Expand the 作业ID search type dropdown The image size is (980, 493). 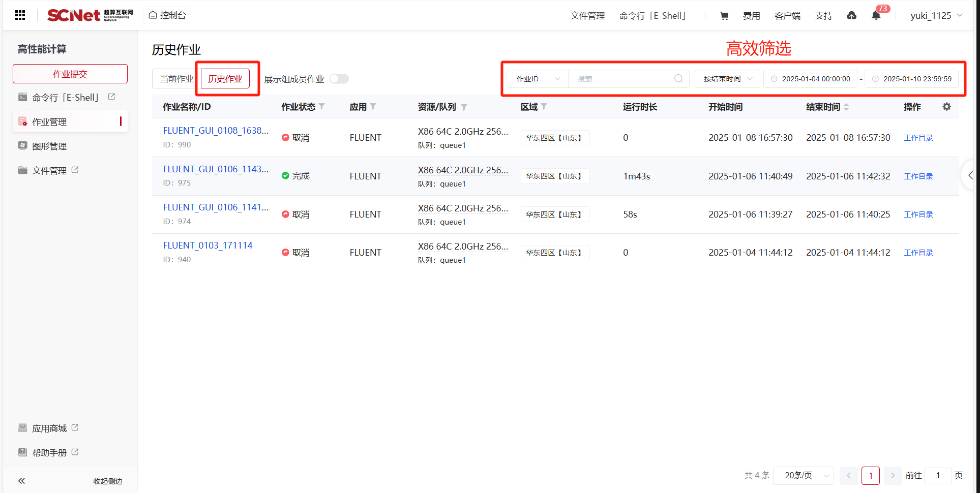pos(538,79)
